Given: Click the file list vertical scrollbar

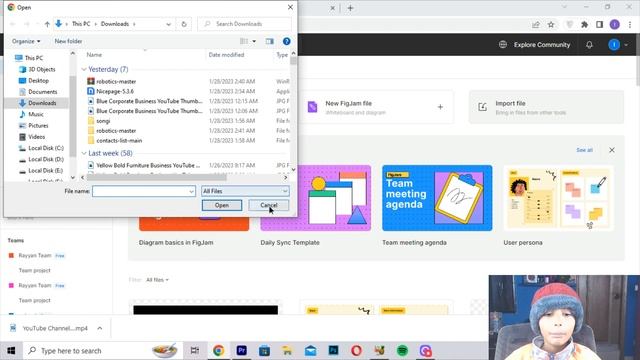Looking at the screenshot, I should [293, 61].
